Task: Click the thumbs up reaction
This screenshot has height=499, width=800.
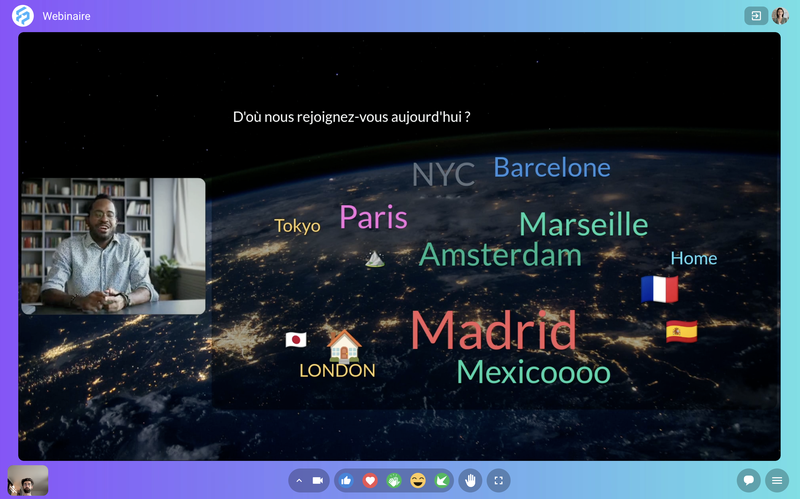Action: pyautogui.click(x=346, y=481)
